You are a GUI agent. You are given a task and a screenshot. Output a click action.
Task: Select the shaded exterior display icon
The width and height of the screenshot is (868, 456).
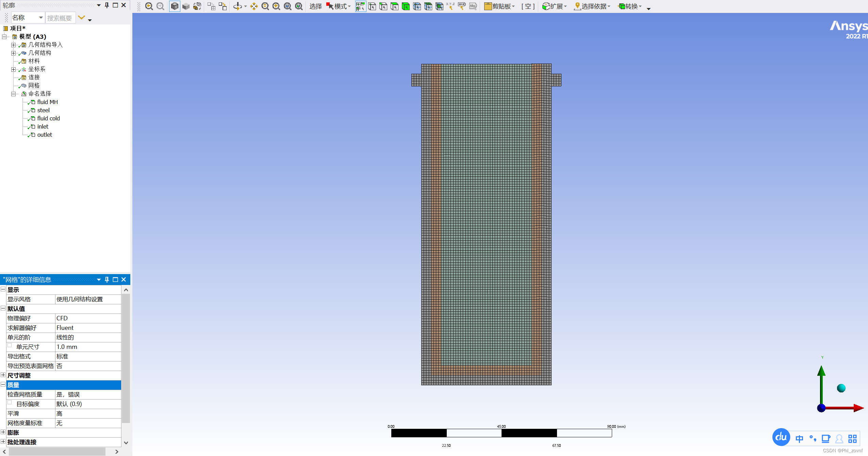click(186, 6)
